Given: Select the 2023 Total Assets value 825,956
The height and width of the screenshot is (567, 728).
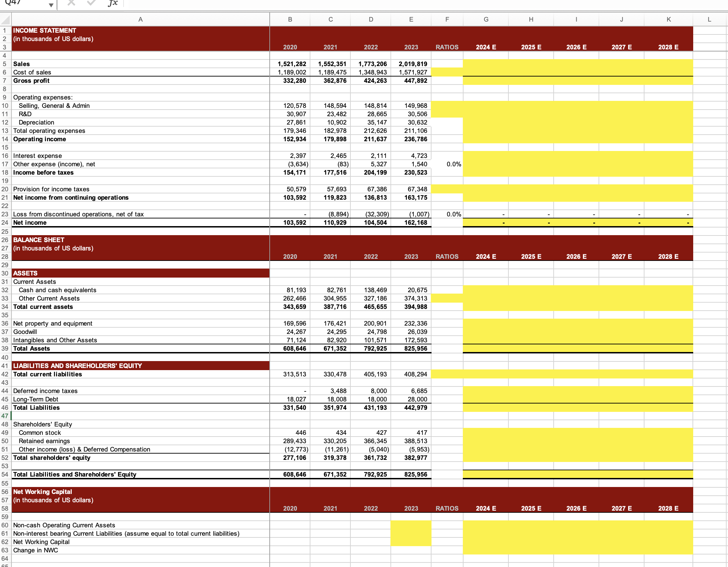Looking at the screenshot, I should 415,349.
